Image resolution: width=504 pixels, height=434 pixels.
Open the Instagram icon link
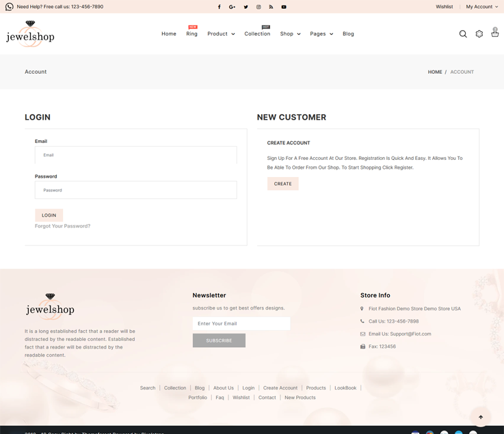(258, 7)
